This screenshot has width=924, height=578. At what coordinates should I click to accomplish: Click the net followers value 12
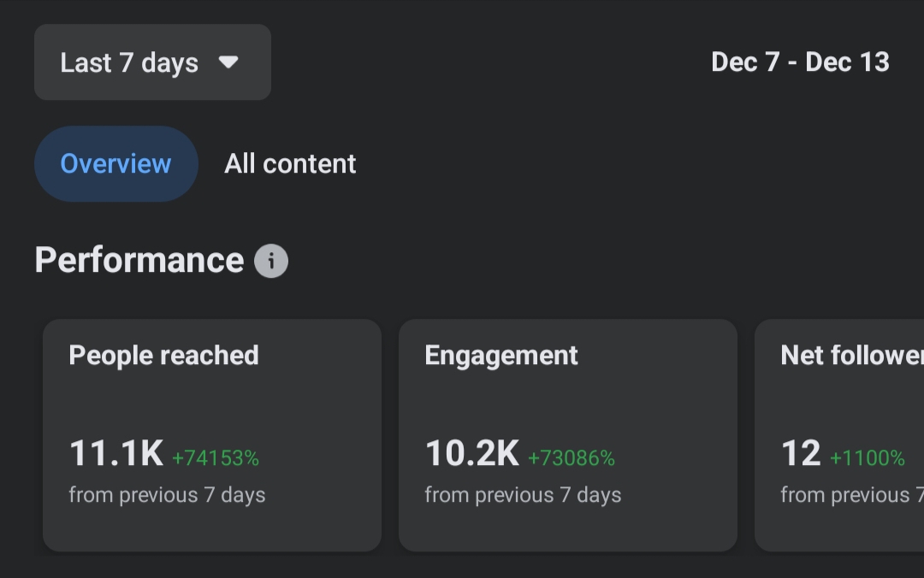[x=801, y=453]
